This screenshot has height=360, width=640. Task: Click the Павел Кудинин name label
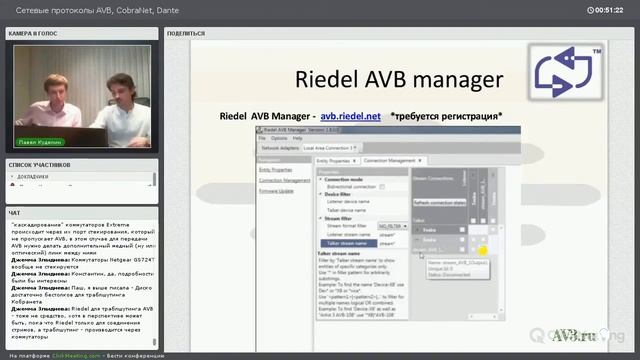point(40,142)
